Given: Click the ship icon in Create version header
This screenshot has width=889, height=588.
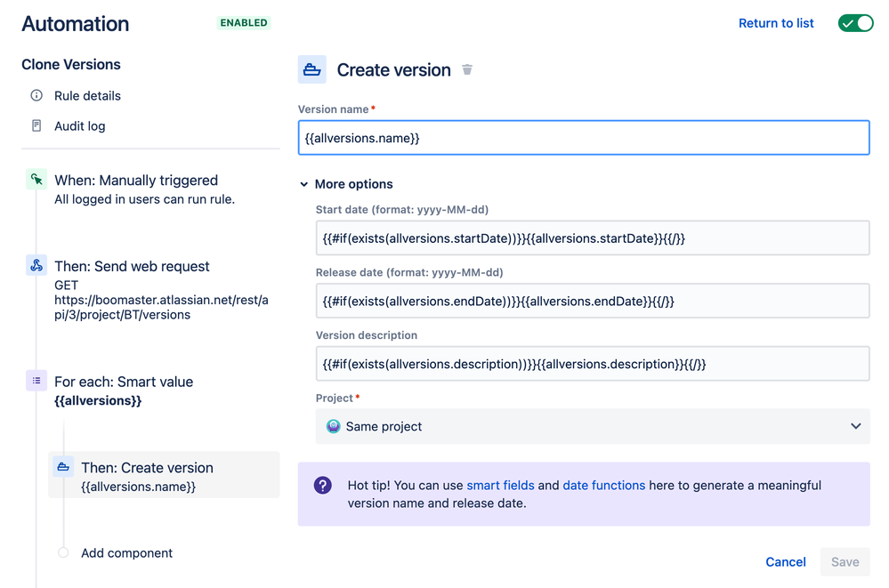Looking at the screenshot, I should click(312, 69).
